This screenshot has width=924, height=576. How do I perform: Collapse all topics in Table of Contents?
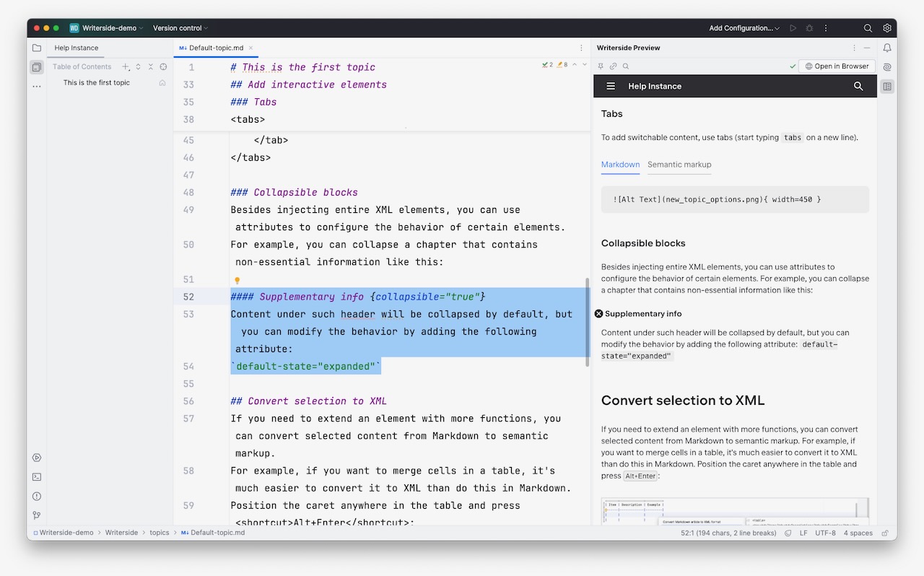[x=150, y=66]
